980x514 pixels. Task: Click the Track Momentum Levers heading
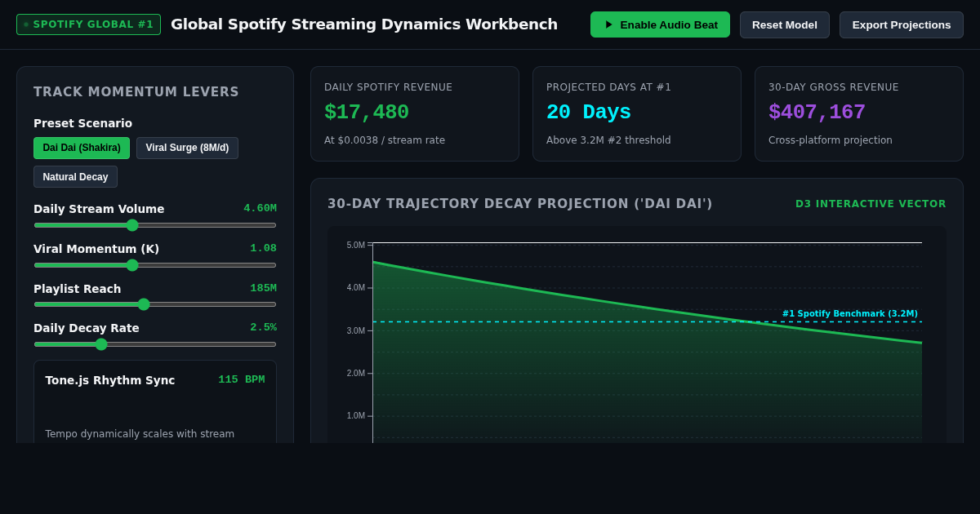(x=136, y=92)
